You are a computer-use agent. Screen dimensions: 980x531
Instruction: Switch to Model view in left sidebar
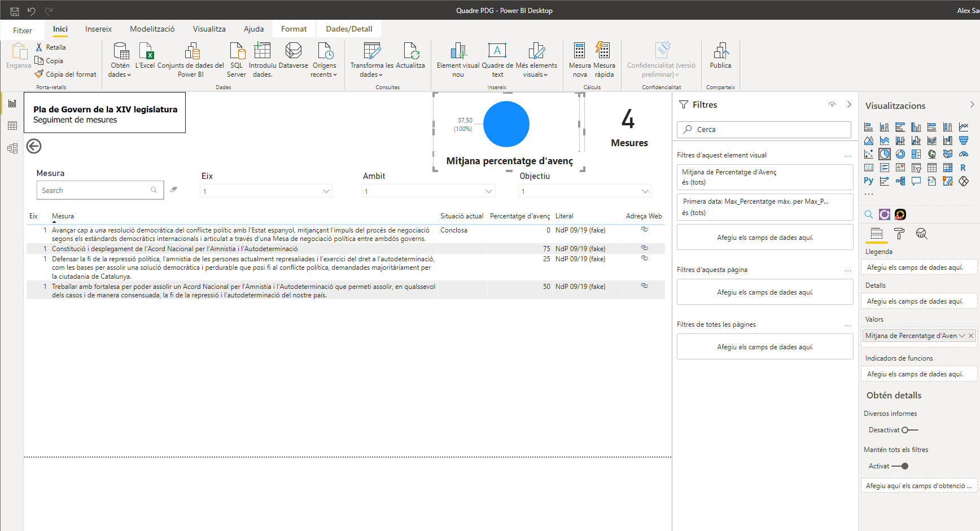coord(12,148)
